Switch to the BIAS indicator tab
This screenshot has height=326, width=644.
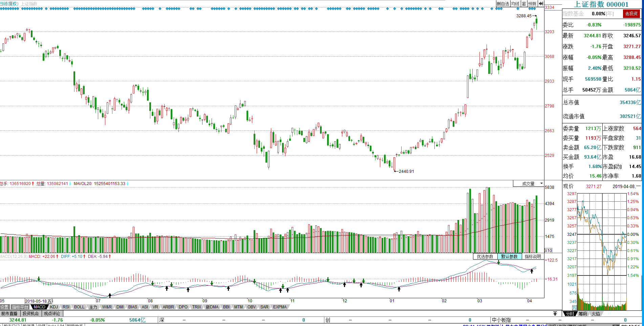(133, 307)
